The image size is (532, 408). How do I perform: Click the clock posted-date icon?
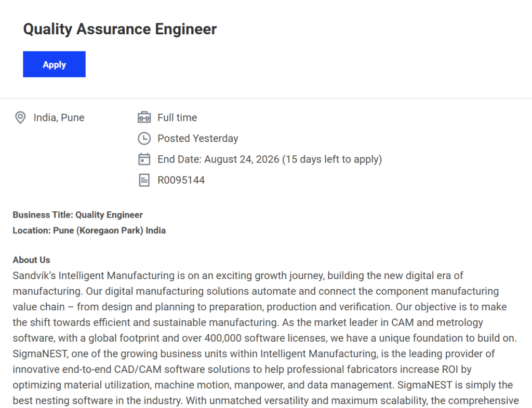coord(144,138)
